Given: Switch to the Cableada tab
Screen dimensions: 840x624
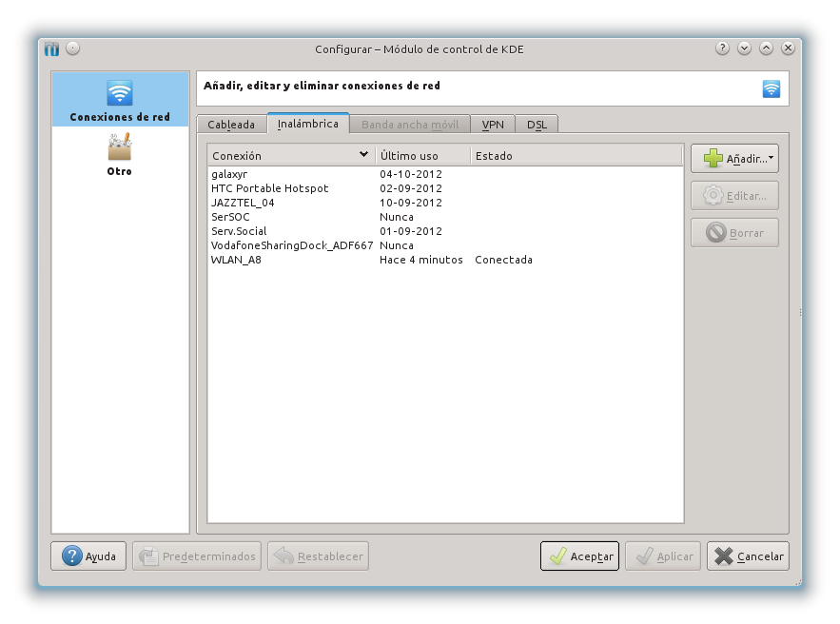Looking at the screenshot, I should pos(231,125).
